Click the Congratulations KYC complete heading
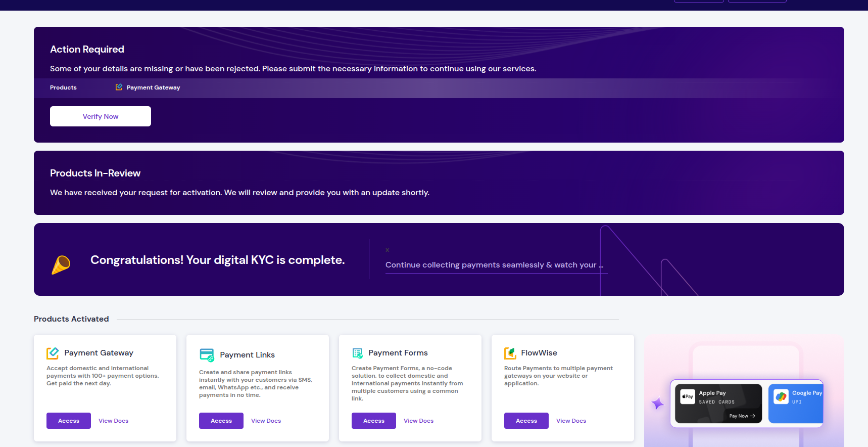 217,260
